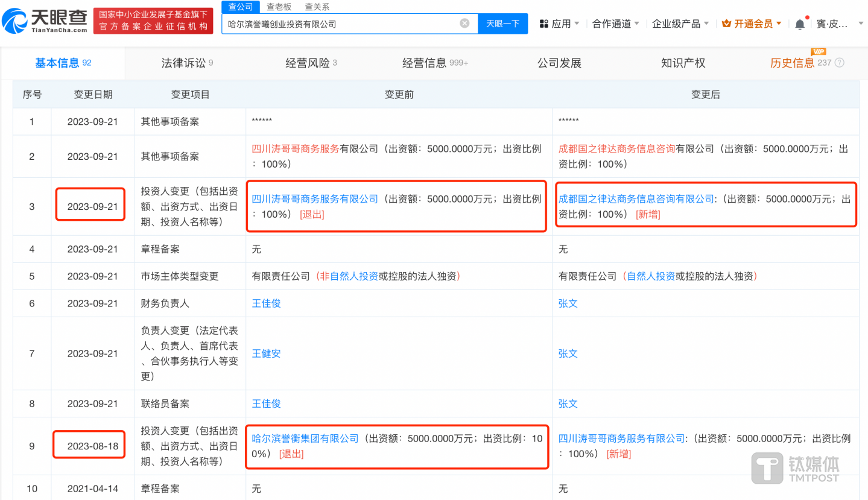Click the 天眼一下 search button
868x500 pixels.
[x=502, y=22]
